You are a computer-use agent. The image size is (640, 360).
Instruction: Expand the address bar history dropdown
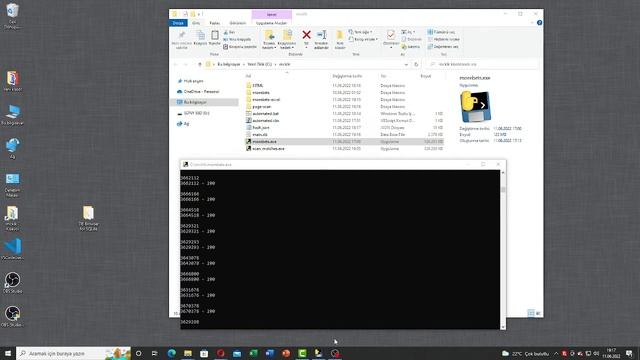(x=406, y=64)
